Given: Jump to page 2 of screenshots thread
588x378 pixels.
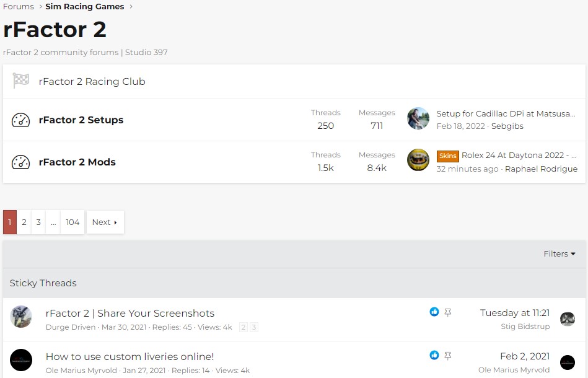Looking at the screenshot, I should tap(244, 327).
